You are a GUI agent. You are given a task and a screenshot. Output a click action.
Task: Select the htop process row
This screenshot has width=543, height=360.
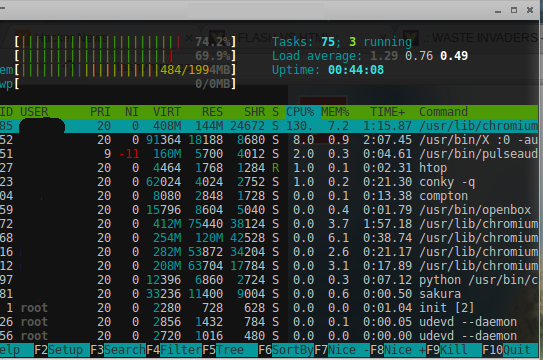269,168
